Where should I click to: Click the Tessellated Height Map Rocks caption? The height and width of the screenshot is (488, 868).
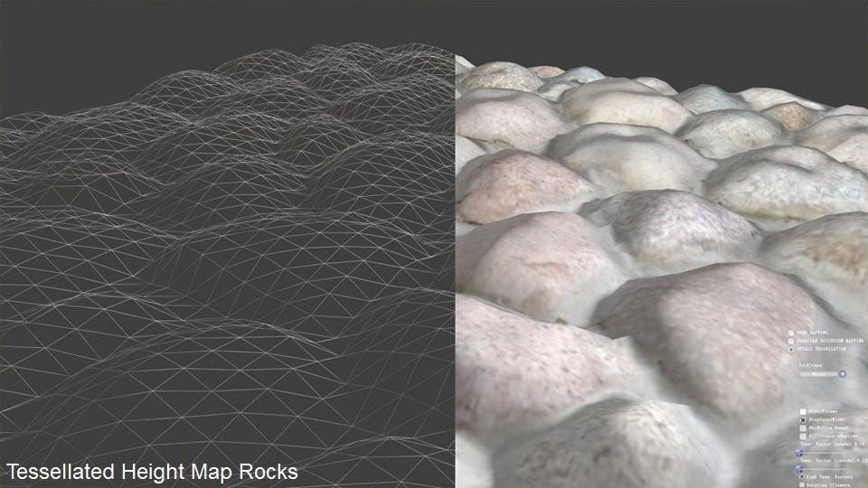coord(152,472)
